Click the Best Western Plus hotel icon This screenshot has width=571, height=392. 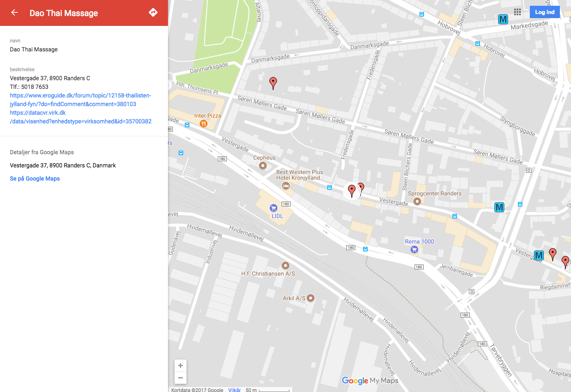pyautogui.click(x=286, y=186)
